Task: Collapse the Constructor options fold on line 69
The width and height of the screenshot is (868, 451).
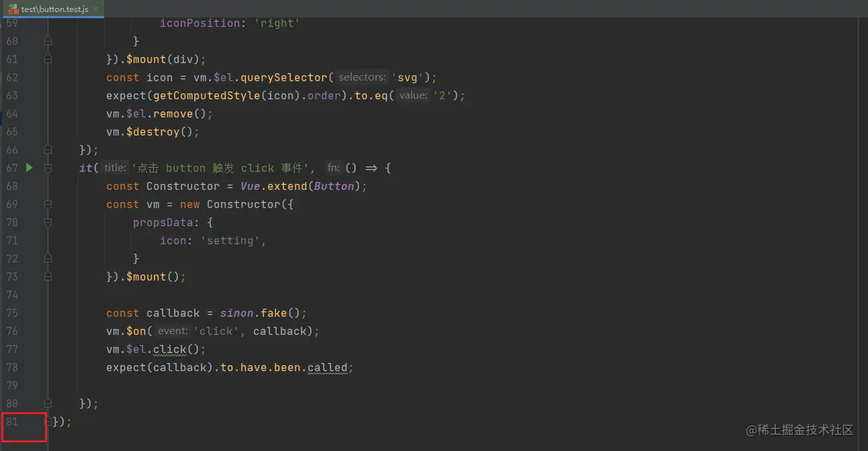Action: 48,204
